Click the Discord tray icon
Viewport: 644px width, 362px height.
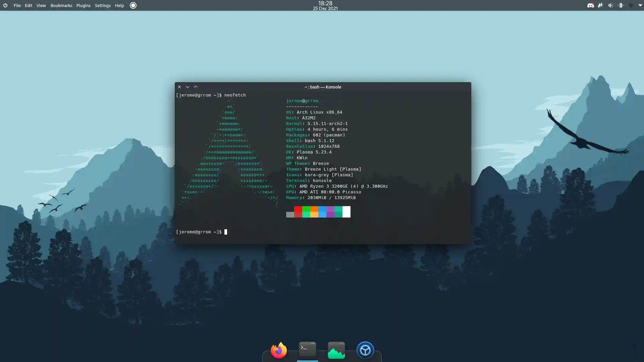coord(591,5)
